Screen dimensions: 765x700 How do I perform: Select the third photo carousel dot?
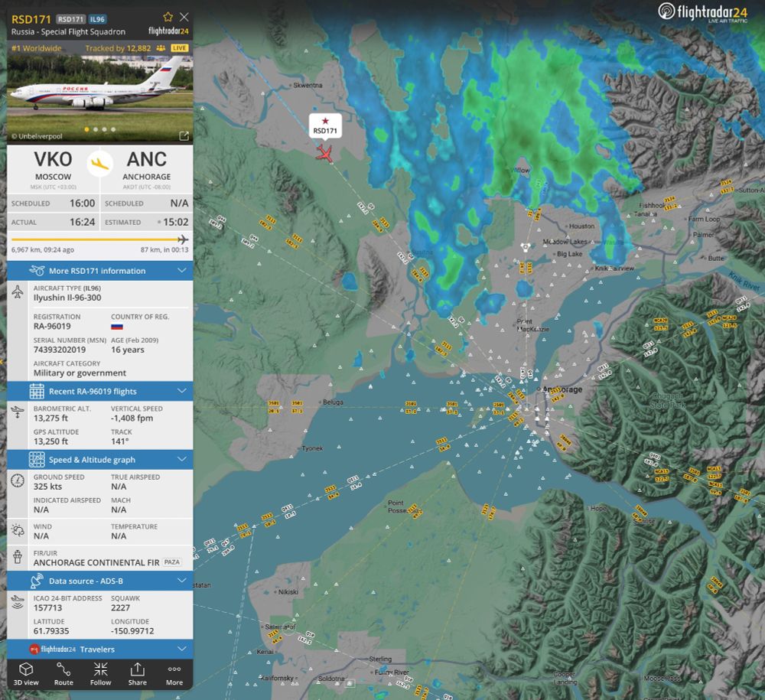[x=104, y=129]
